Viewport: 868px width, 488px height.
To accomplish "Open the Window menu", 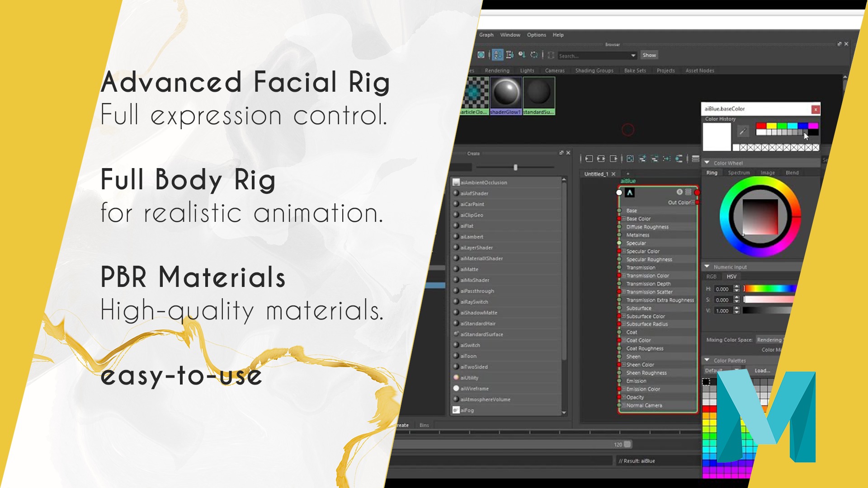I will (510, 35).
